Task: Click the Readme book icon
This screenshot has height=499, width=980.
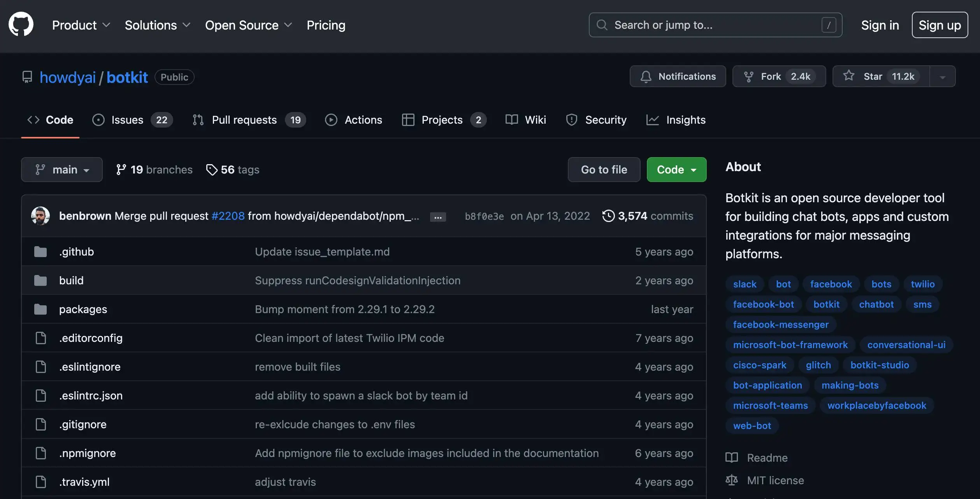Action: click(x=732, y=458)
